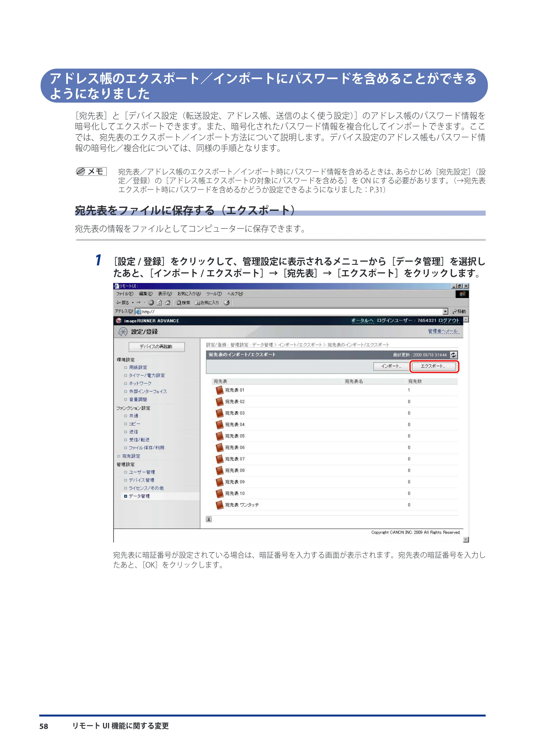Click the 設定/登録 gear icon in header

click(x=122, y=332)
